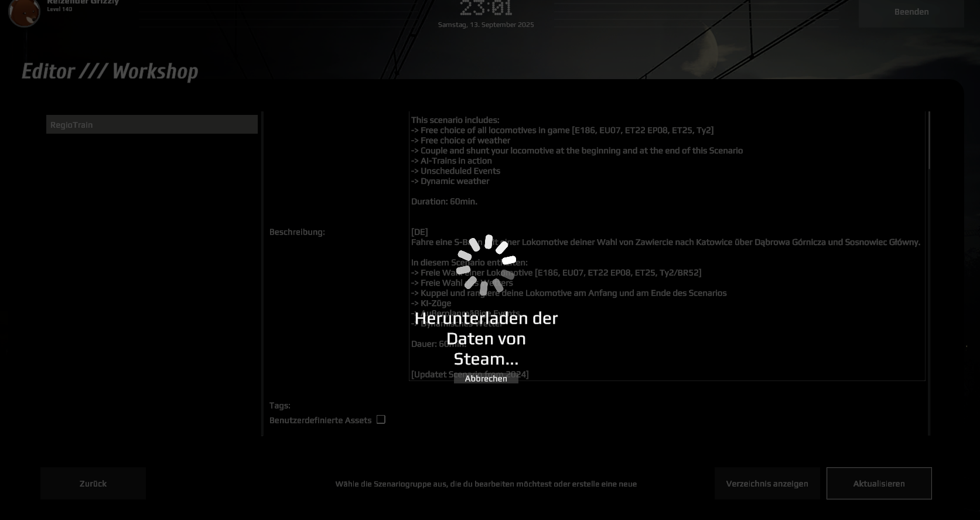This screenshot has height=520, width=980.
Task: Click the Benutzerdefinierte Assets label text
Action: pyautogui.click(x=320, y=420)
